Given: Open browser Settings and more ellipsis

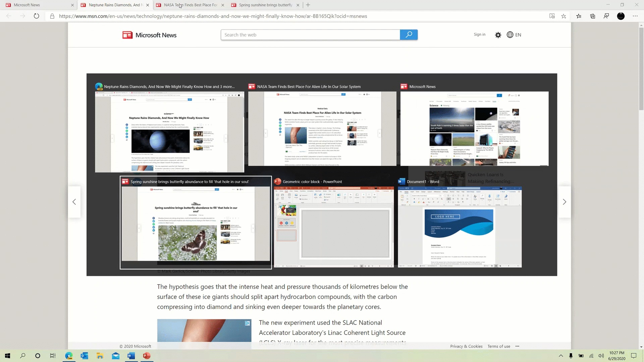Looking at the screenshot, I should click(x=635, y=16).
